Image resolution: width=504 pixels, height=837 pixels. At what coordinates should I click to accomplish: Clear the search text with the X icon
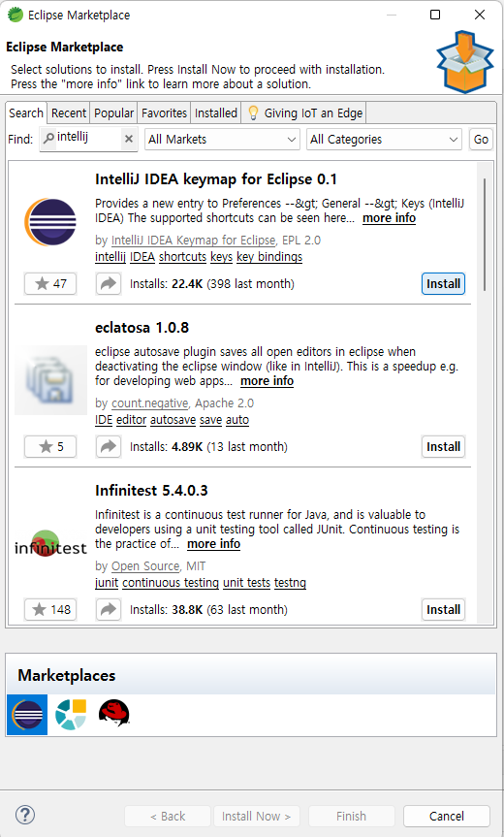point(129,139)
